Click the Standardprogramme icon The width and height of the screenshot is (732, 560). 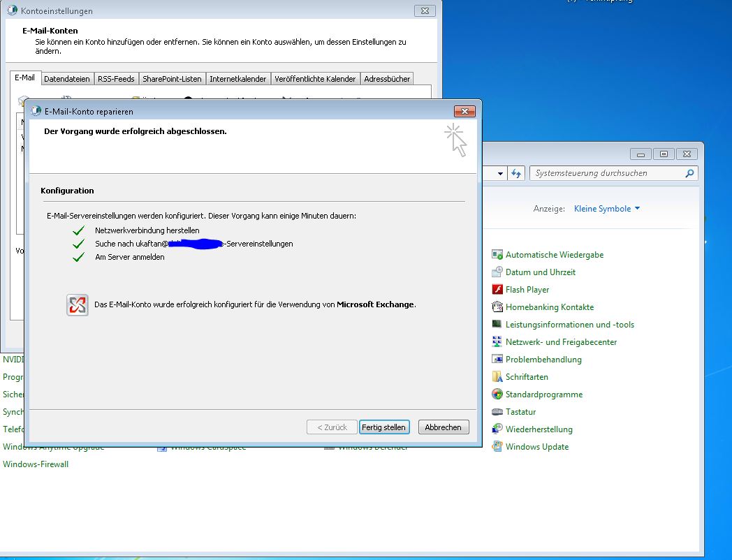[497, 395]
